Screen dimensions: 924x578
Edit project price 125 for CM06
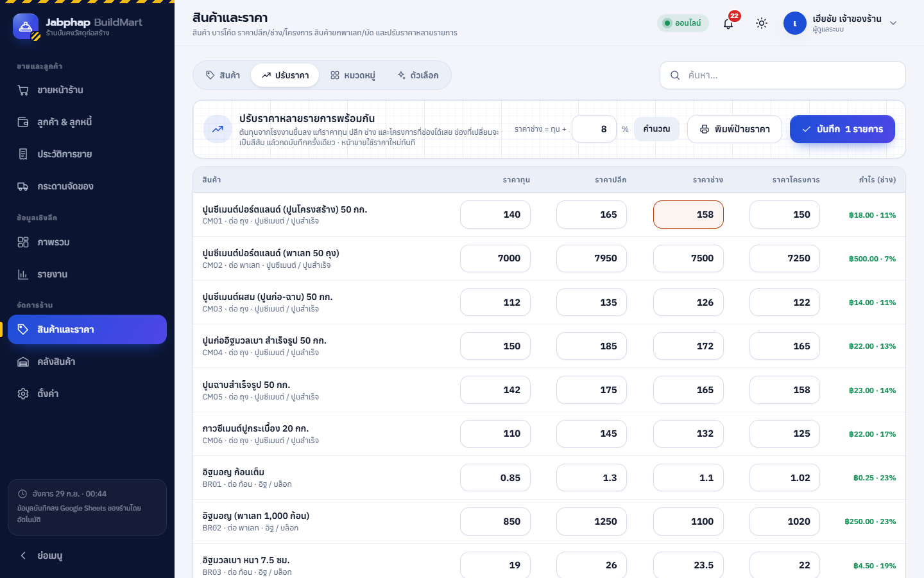(785, 433)
